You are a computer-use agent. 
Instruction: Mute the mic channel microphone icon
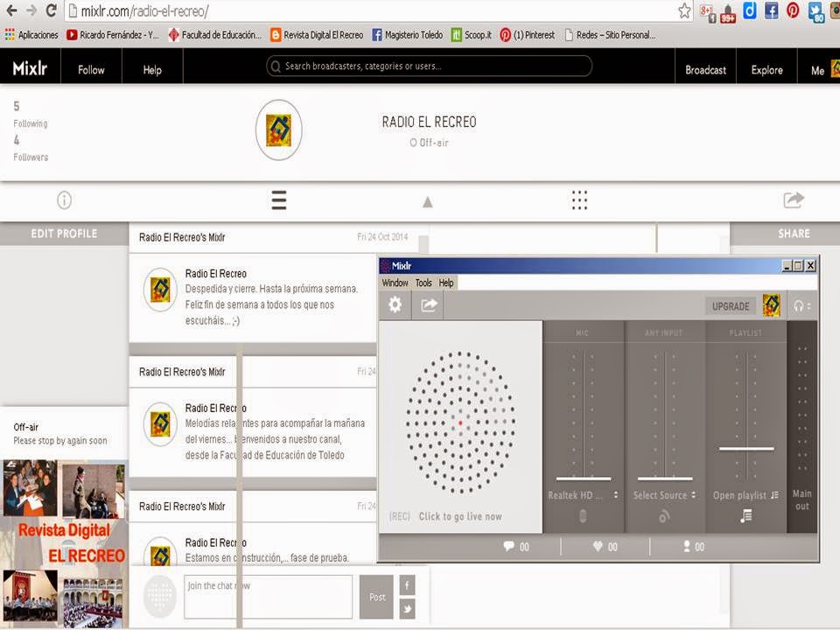pos(583,516)
